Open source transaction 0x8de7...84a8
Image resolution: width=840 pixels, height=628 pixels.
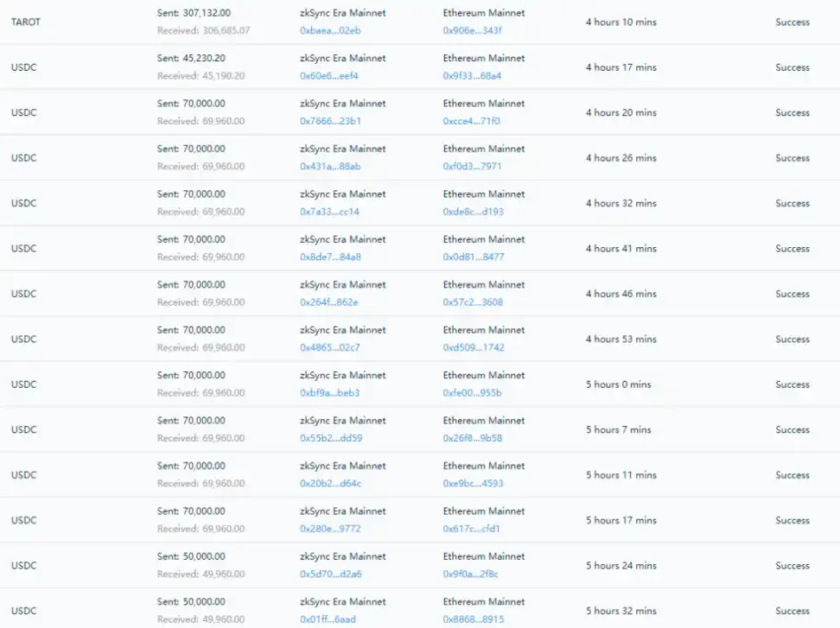coord(330,257)
